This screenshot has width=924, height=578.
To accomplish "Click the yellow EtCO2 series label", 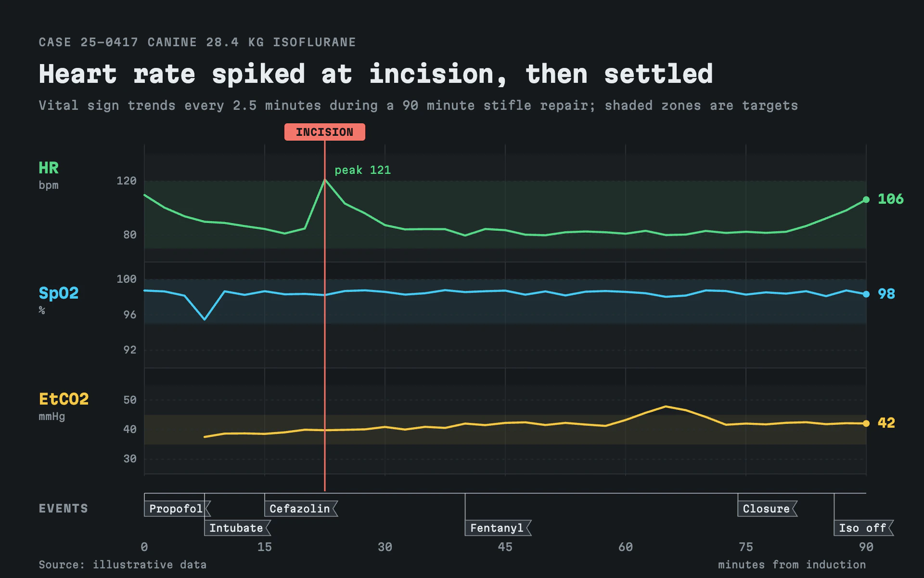I will click(64, 399).
